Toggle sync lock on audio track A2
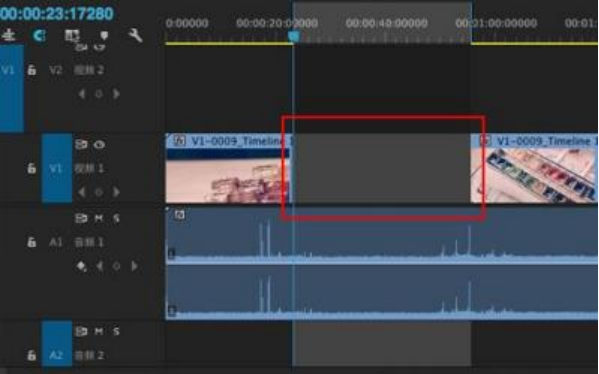 [x=81, y=331]
